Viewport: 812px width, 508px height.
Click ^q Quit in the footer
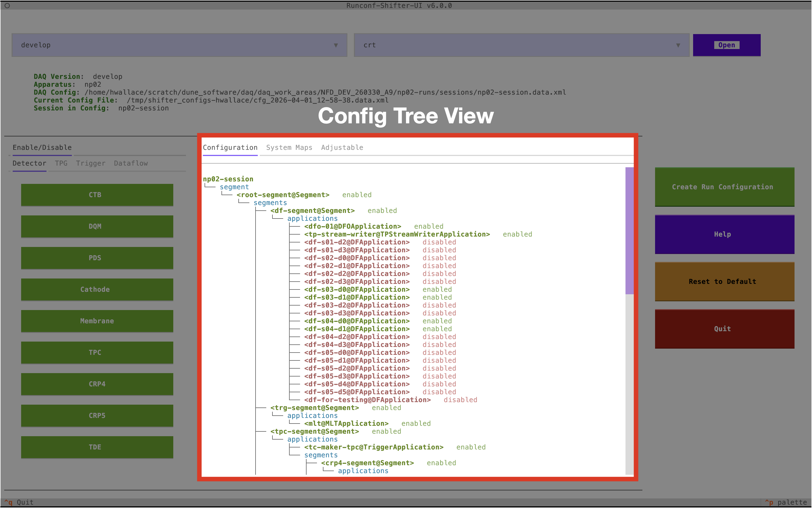pos(19,502)
